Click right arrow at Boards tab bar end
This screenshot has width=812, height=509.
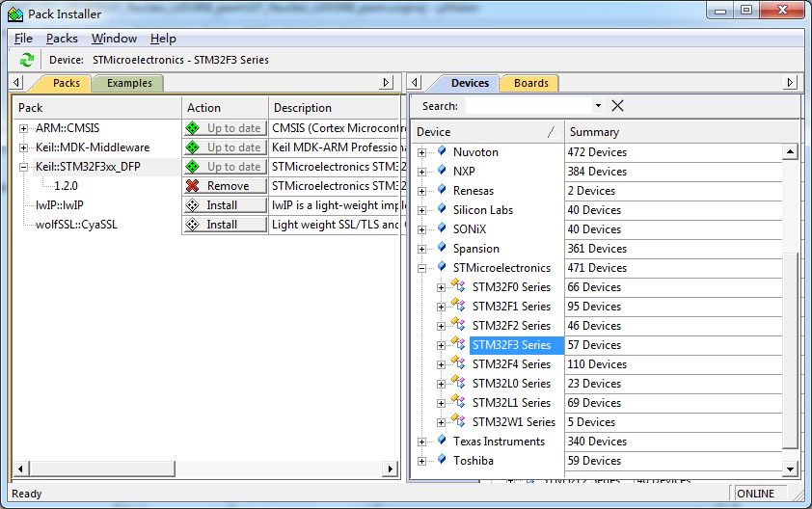[x=790, y=82]
